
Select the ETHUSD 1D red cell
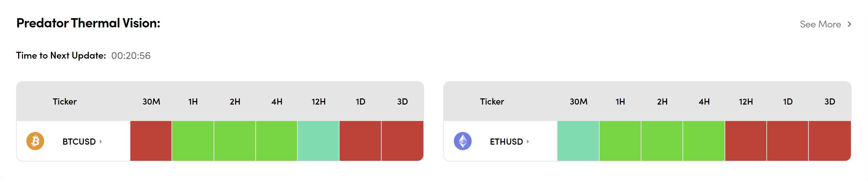click(x=787, y=141)
